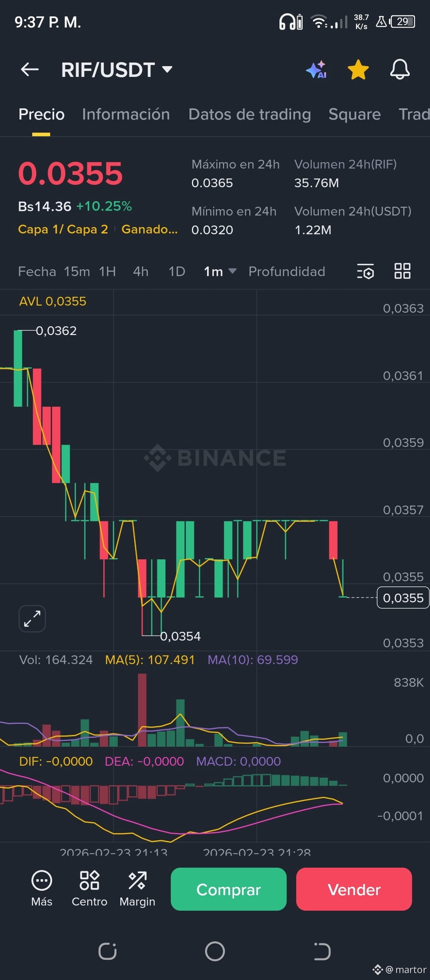
Task: Tap the MA(5): 107.491 label
Action: pyautogui.click(x=150, y=660)
